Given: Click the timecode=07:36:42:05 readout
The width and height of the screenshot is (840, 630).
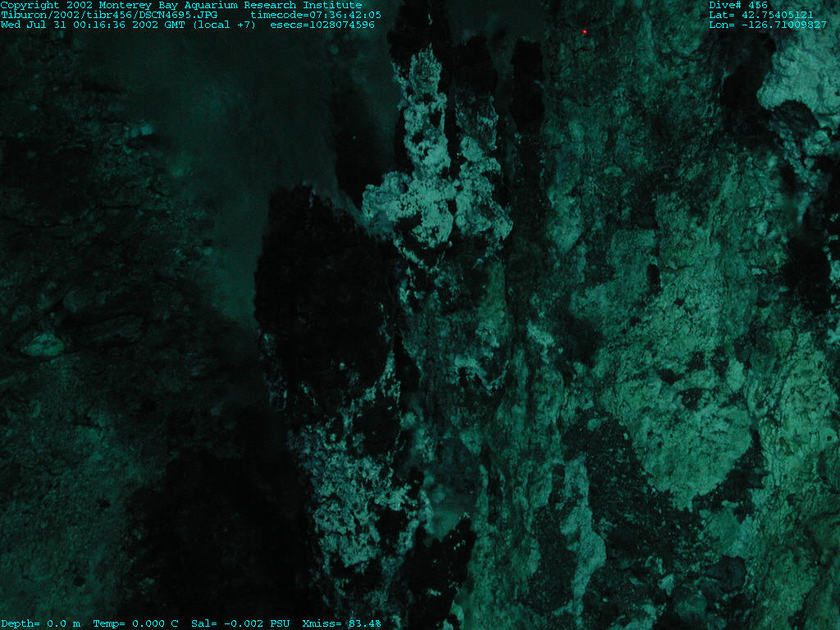Looking at the screenshot, I should point(315,15).
